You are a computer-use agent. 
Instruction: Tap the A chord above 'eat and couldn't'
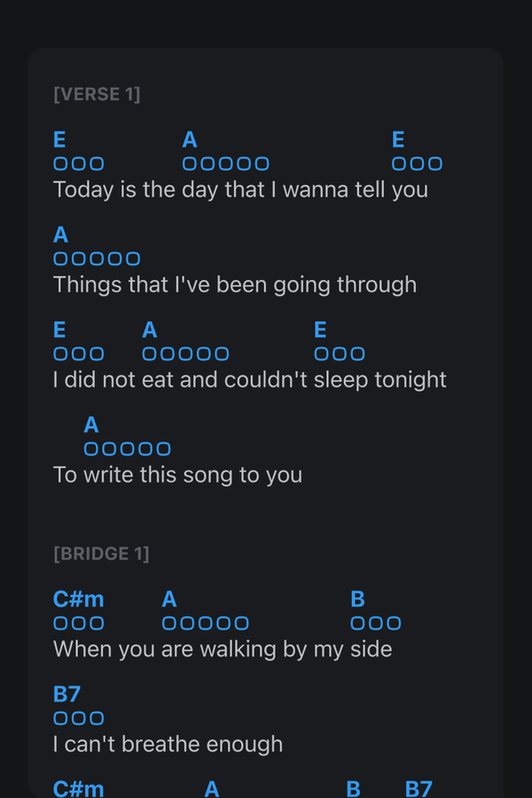(x=150, y=331)
